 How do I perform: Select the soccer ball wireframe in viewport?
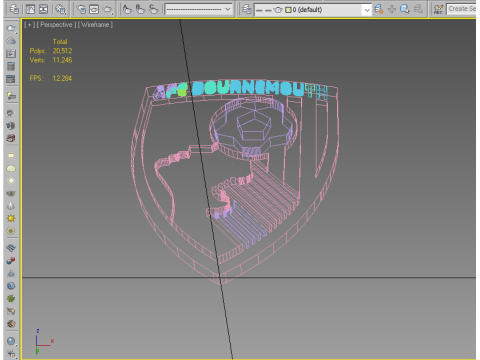(254, 128)
